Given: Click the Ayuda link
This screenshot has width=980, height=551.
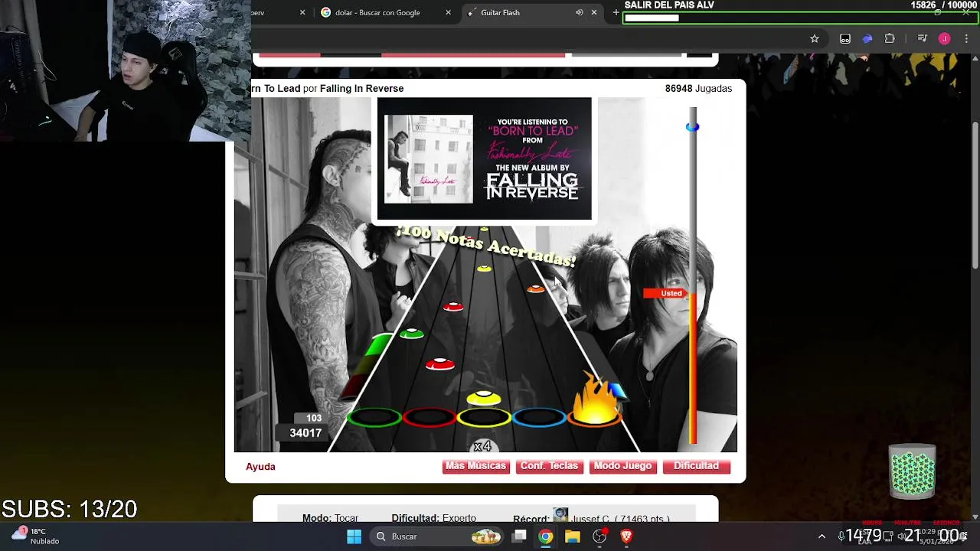Looking at the screenshot, I should tap(260, 466).
